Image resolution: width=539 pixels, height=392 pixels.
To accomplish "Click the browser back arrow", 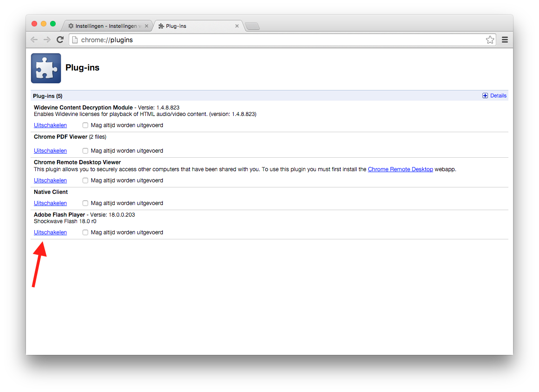I will [x=34, y=40].
